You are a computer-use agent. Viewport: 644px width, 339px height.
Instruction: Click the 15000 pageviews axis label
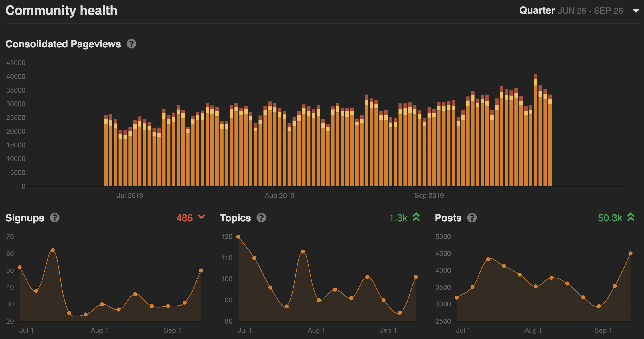[x=16, y=145]
